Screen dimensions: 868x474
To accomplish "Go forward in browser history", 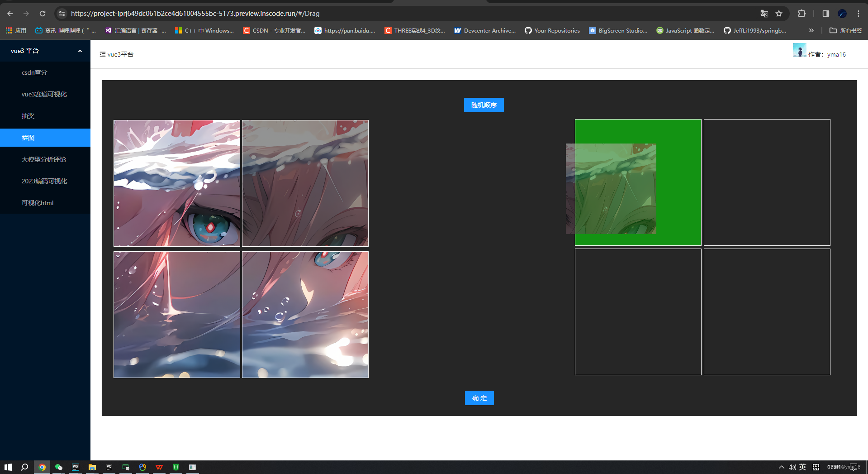I will pos(26,14).
